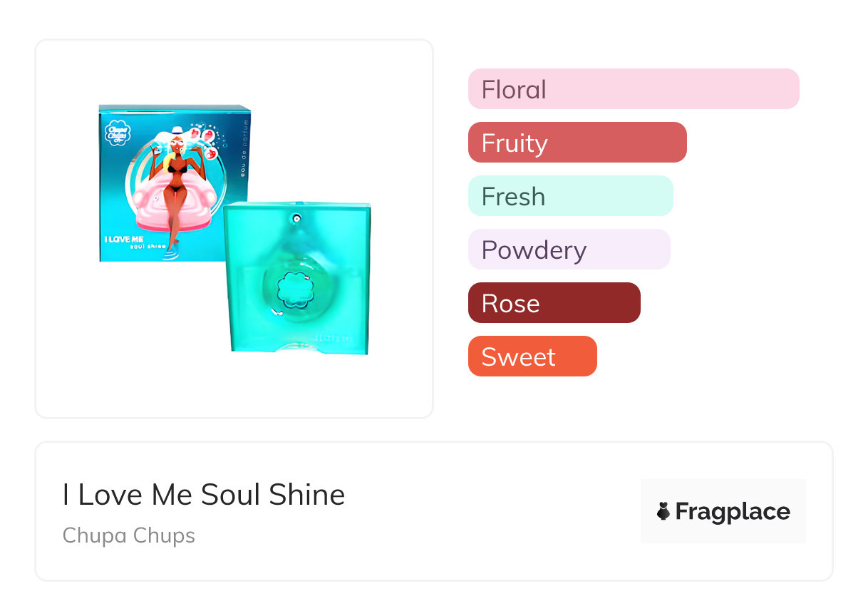Select the orange Sweet accord bar
This screenshot has height=616, width=868.
click(x=532, y=356)
